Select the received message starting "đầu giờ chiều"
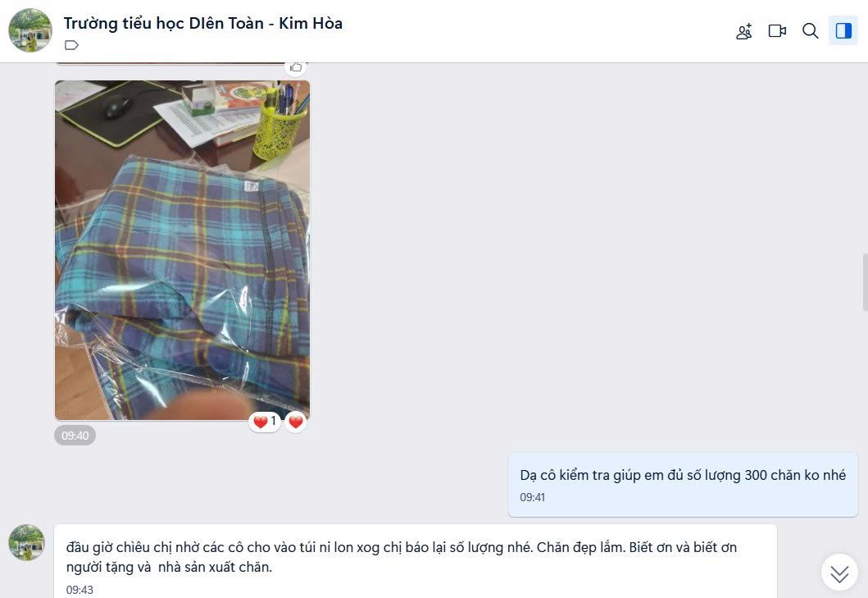The height and width of the screenshot is (598, 868). click(416, 561)
